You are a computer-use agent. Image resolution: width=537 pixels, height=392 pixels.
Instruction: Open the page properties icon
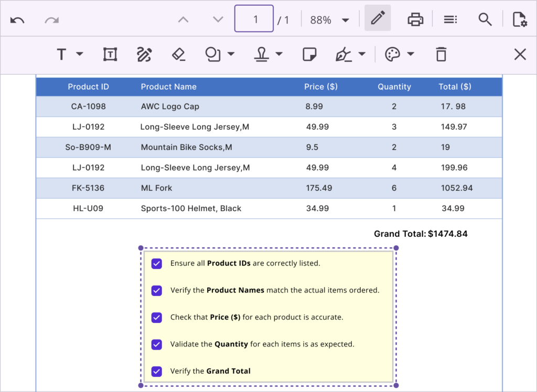(519, 19)
